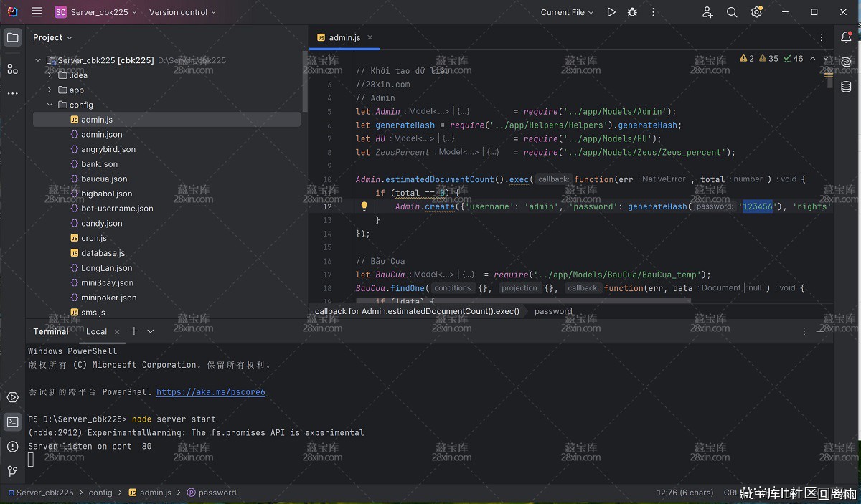The width and height of the screenshot is (861, 504).
Task: Click the warnings indicator showing 2
Action: 747,59
